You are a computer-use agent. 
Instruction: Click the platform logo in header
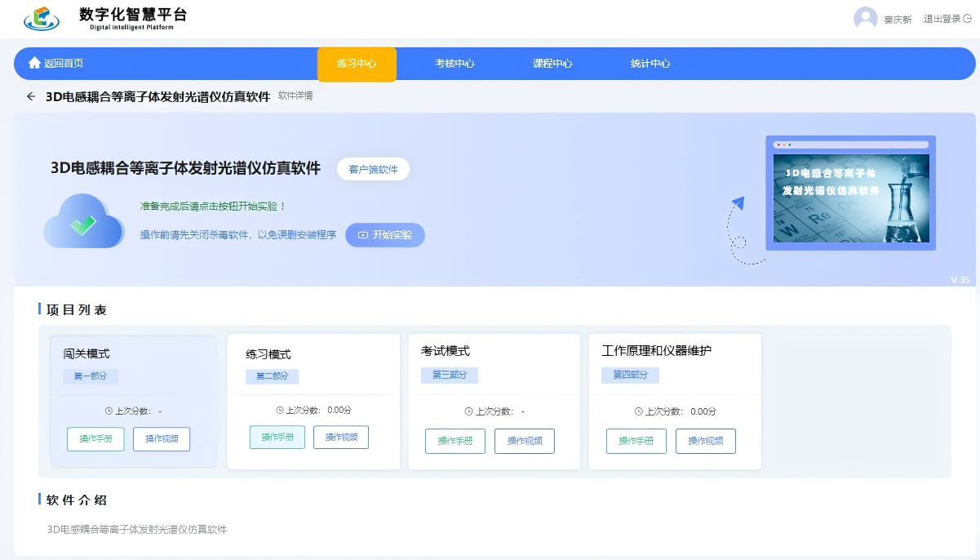[x=42, y=18]
